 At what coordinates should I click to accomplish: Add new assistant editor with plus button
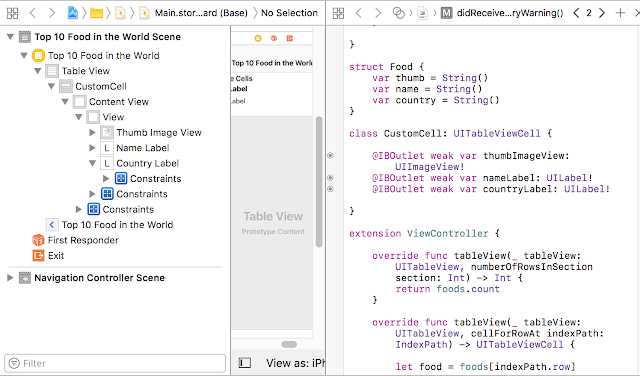[x=620, y=13]
